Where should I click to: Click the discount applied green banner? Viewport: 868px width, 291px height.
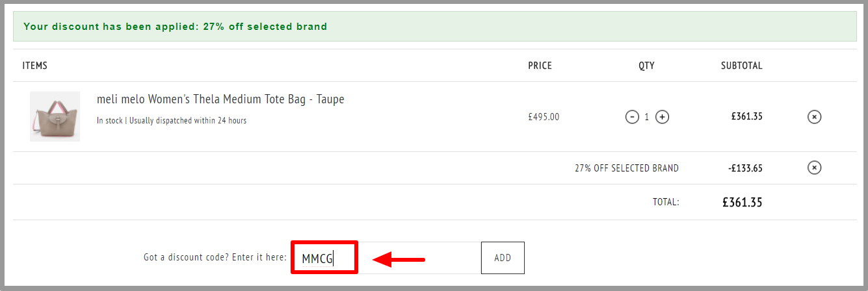[435, 27]
